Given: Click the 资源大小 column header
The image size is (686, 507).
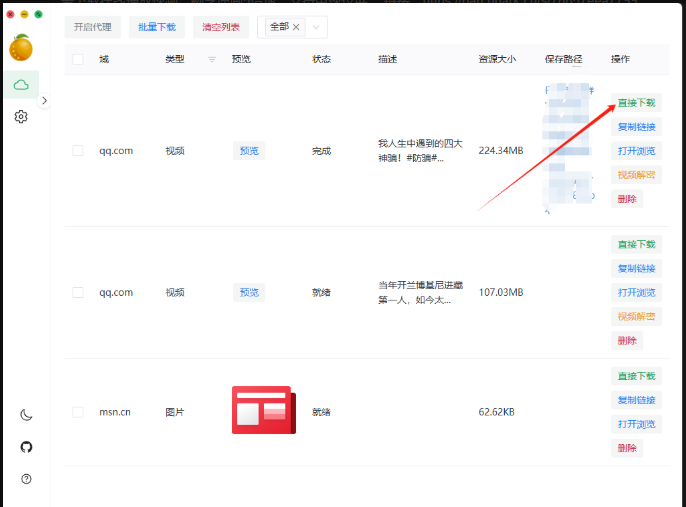Looking at the screenshot, I should (497, 59).
